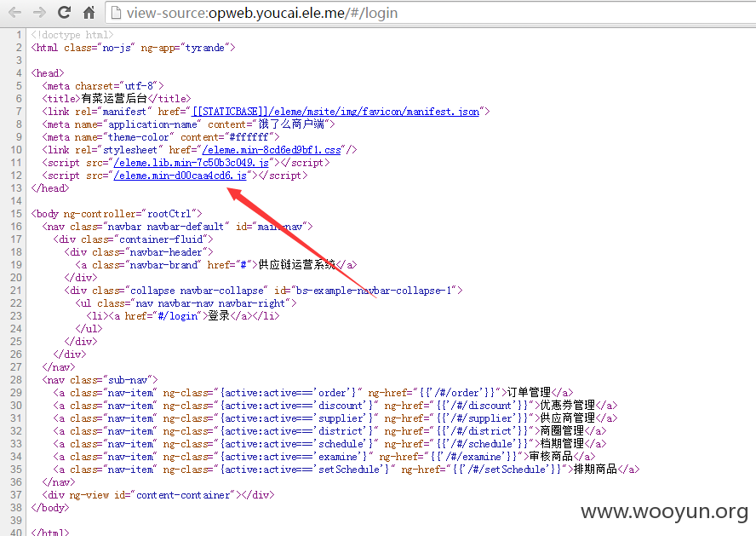Click the 供应商管理 supplier nav-item line
Screen dimensions: 756x536
[335, 418]
